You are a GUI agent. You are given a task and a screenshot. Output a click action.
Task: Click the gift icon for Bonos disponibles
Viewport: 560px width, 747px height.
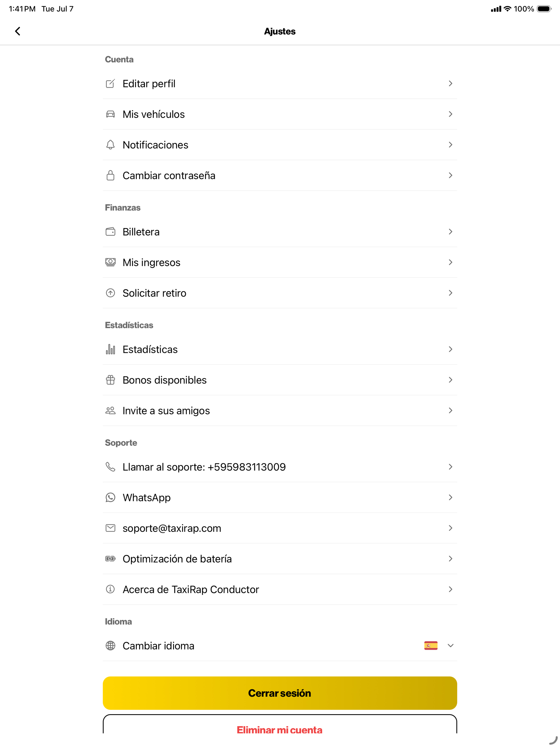[110, 380]
